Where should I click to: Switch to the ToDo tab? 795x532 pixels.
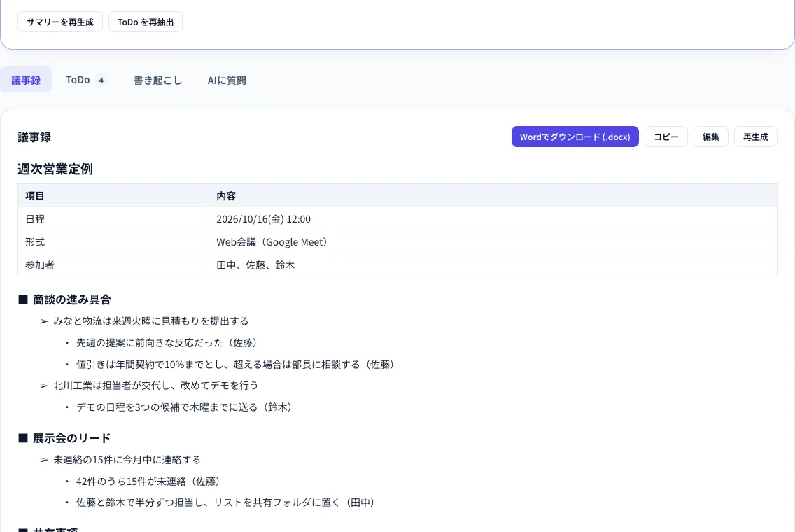(86, 80)
